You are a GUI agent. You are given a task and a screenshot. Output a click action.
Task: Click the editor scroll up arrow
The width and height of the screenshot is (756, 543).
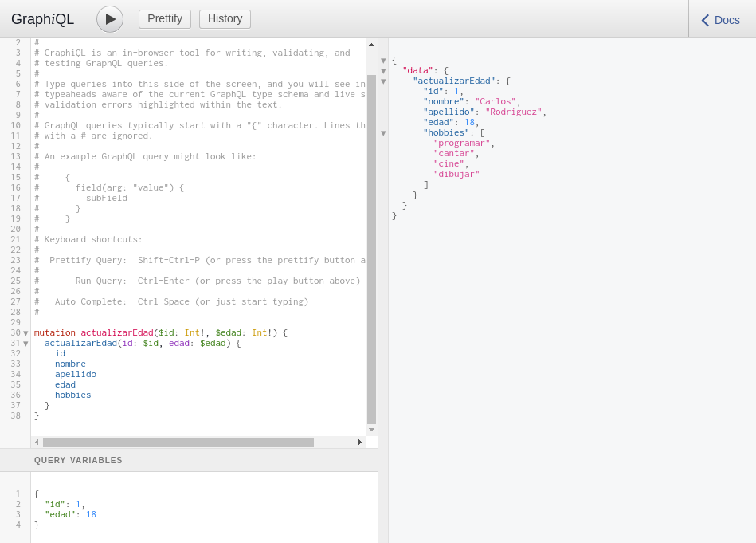pos(371,45)
